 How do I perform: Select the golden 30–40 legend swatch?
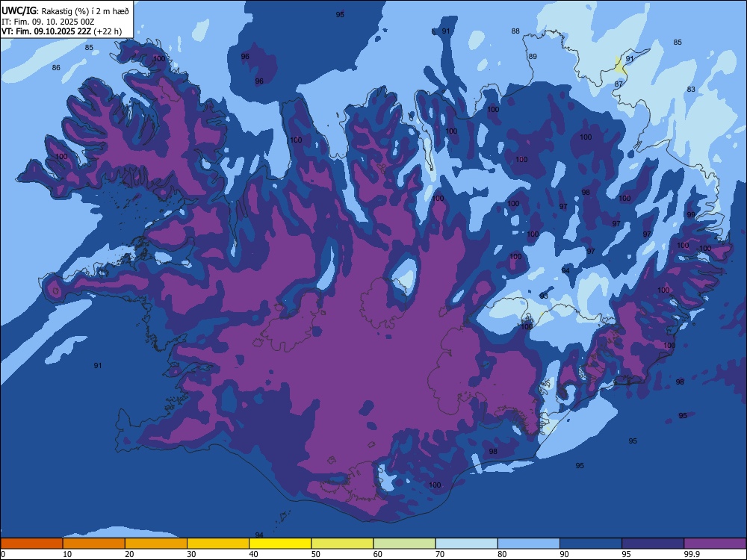[x=218, y=544]
